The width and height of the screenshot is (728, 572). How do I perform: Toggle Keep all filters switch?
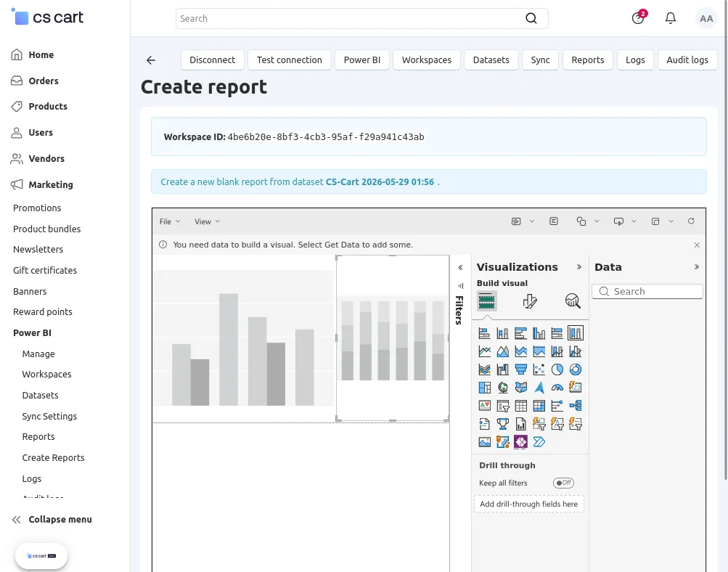563,483
